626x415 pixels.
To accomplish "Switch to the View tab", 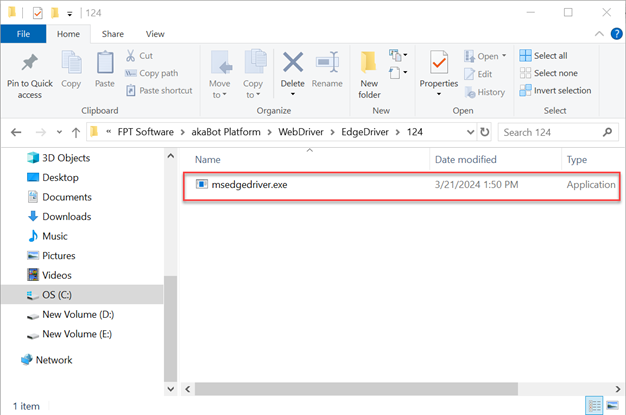I will [155, 34].
